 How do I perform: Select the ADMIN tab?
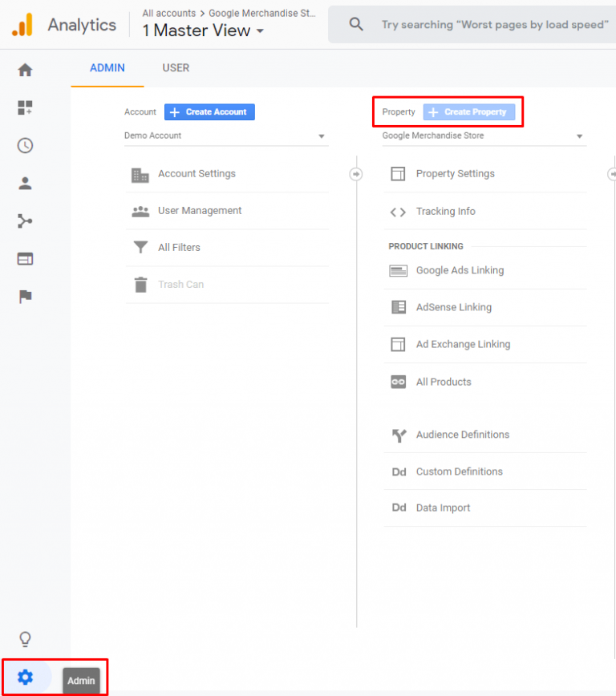point(107,67)
